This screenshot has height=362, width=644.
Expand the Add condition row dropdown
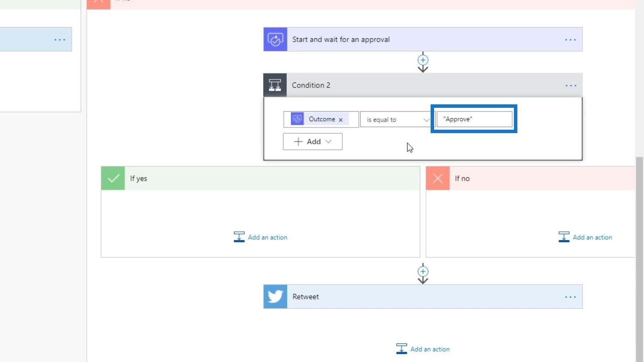click(313, 141)
